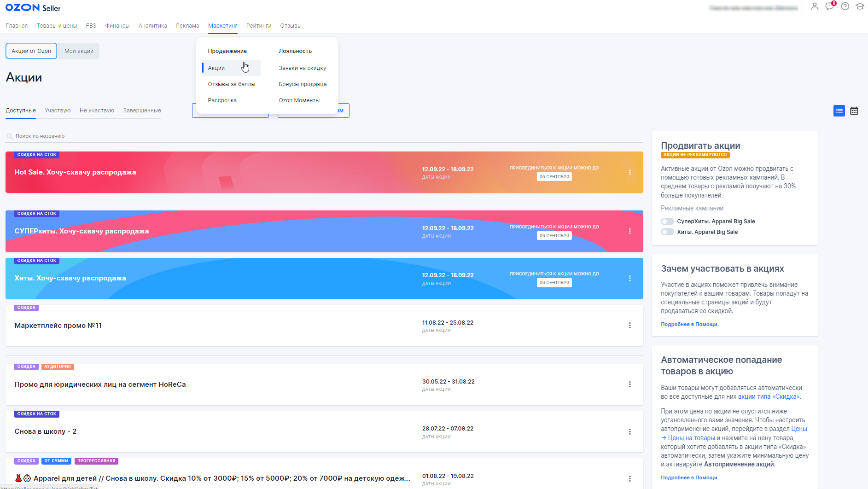This screenshot has width=868, height=489.
Task: Open Маркетплейс промо №11 card
Action: (x=324, y=326)
